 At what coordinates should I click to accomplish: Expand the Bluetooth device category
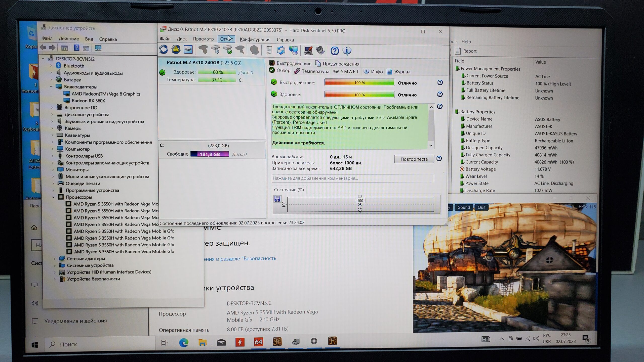tap(51, 66)
